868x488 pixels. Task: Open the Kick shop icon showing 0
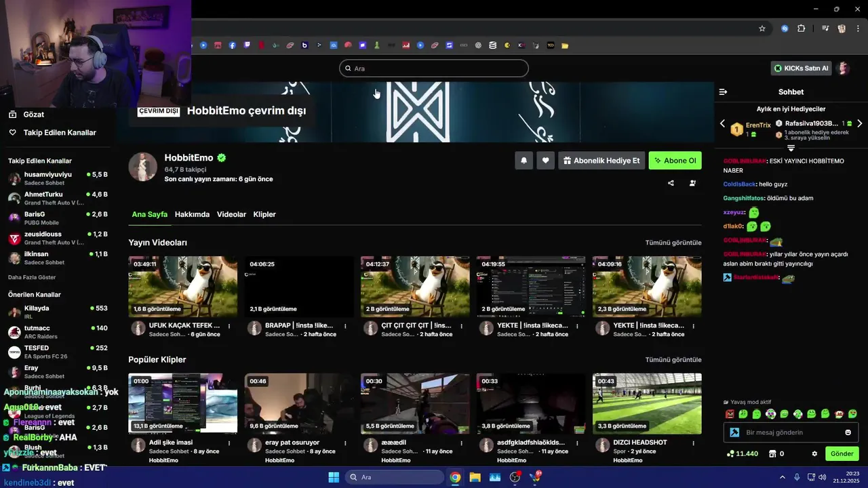(x=776, y=453)
